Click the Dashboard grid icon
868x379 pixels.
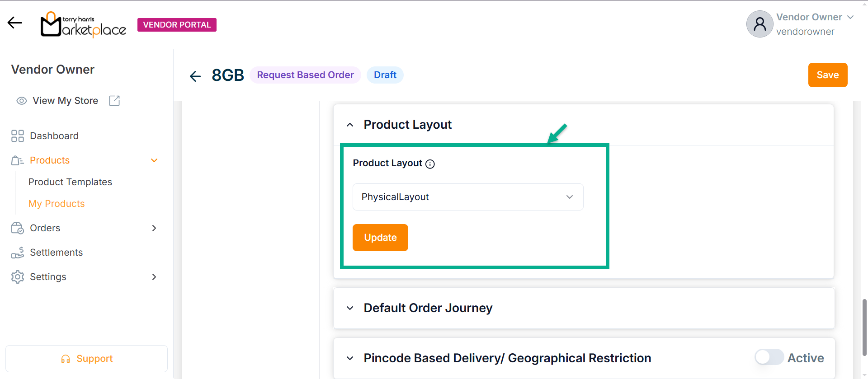pos(18,136)
